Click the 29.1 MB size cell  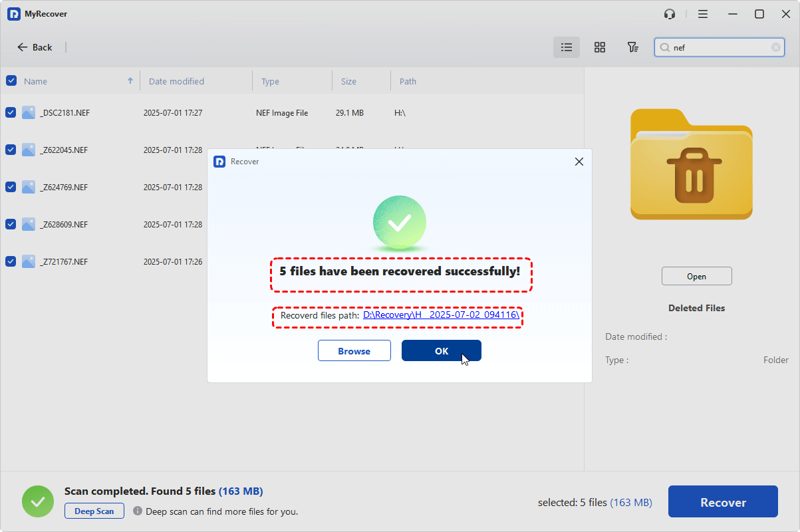(x=350, y=113)
